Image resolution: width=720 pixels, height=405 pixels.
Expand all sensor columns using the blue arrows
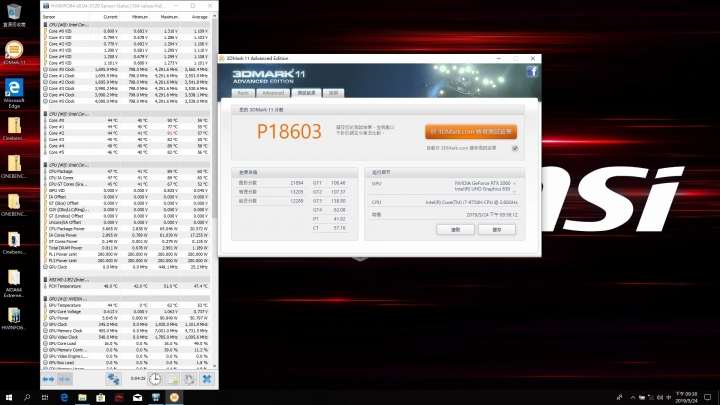point(48,379)
